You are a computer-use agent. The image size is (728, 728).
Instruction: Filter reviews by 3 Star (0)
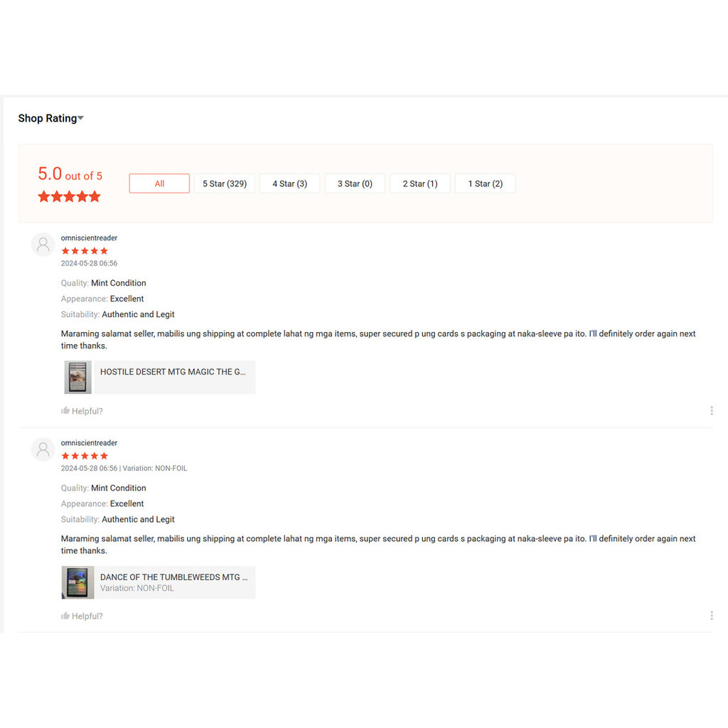355,183
